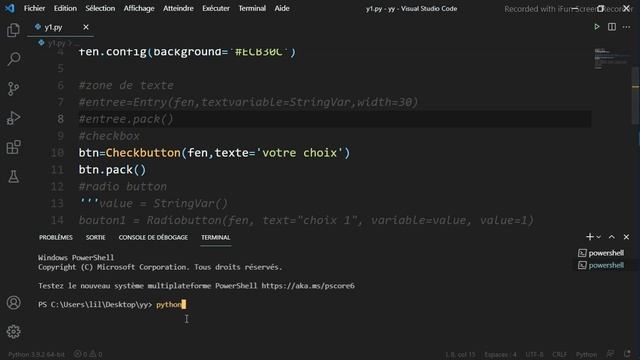Select the first powershell terminal
Screen dimensions: 640x360
[601, 253]
